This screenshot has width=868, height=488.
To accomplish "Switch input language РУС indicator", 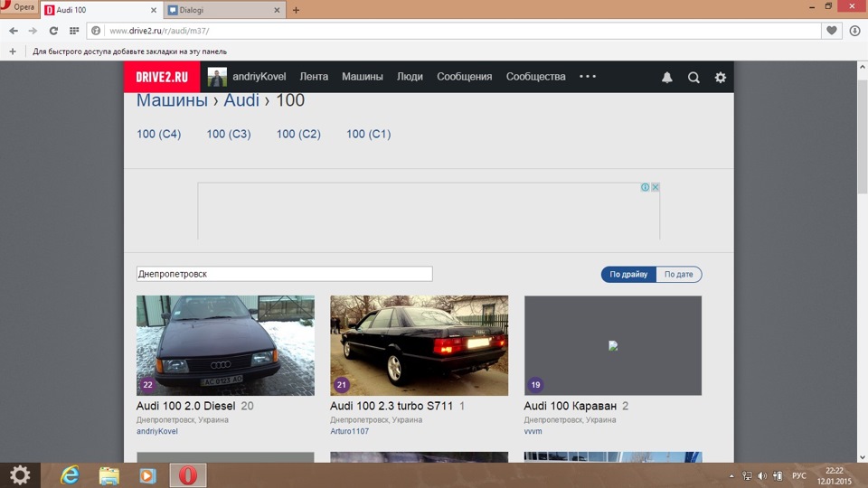I will 798,476.
